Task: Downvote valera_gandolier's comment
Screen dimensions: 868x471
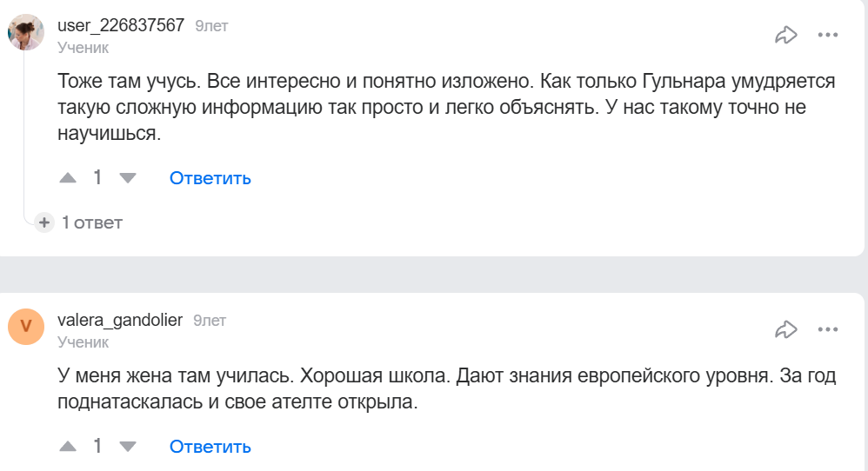Action: click(x=128, y=447)
